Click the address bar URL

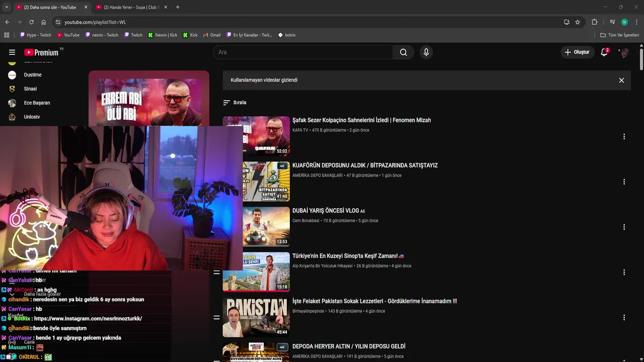[95, 22]
